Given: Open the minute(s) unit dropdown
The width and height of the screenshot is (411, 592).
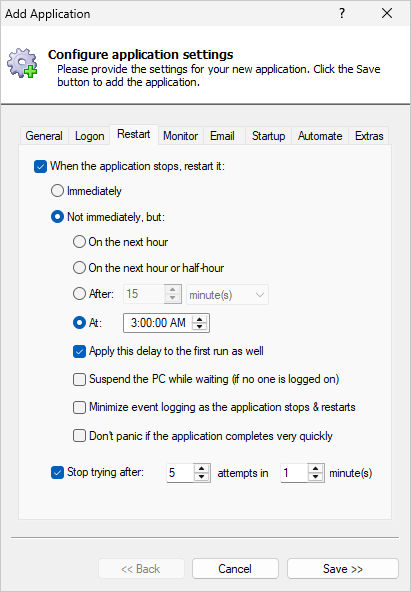Looking at the screenshot, I should 228,294.
